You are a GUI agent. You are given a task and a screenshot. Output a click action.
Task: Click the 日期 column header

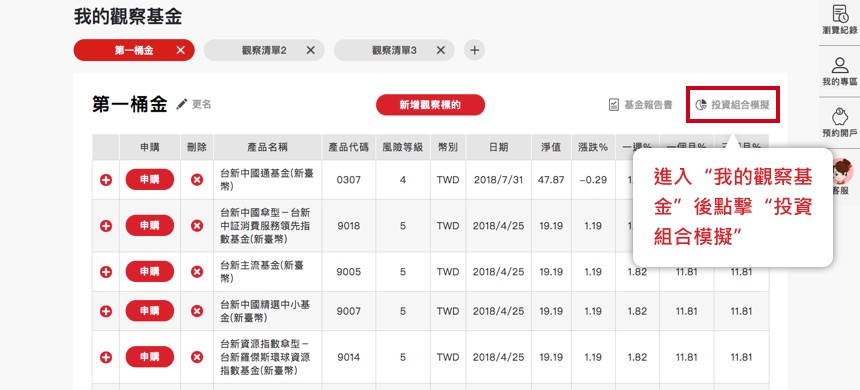tap(499, 147)
